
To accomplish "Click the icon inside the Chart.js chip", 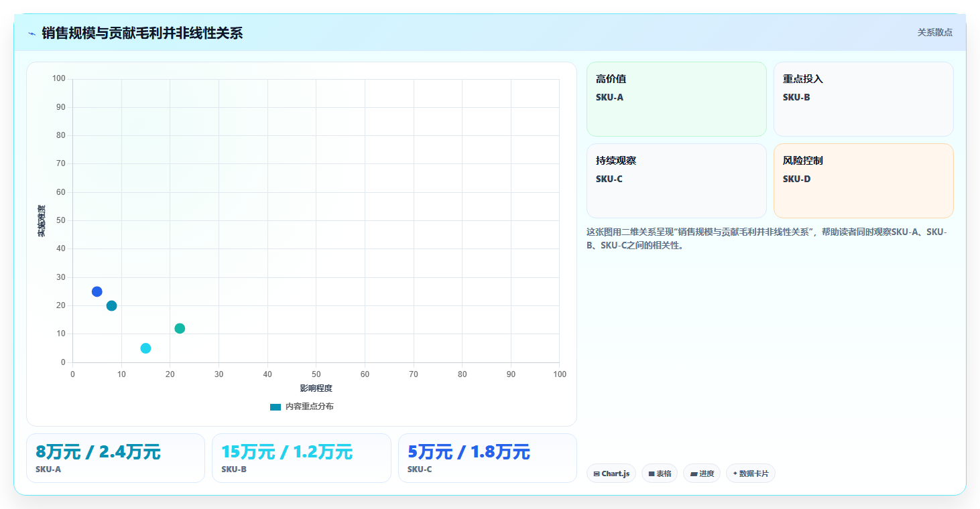I will point(597,474).
